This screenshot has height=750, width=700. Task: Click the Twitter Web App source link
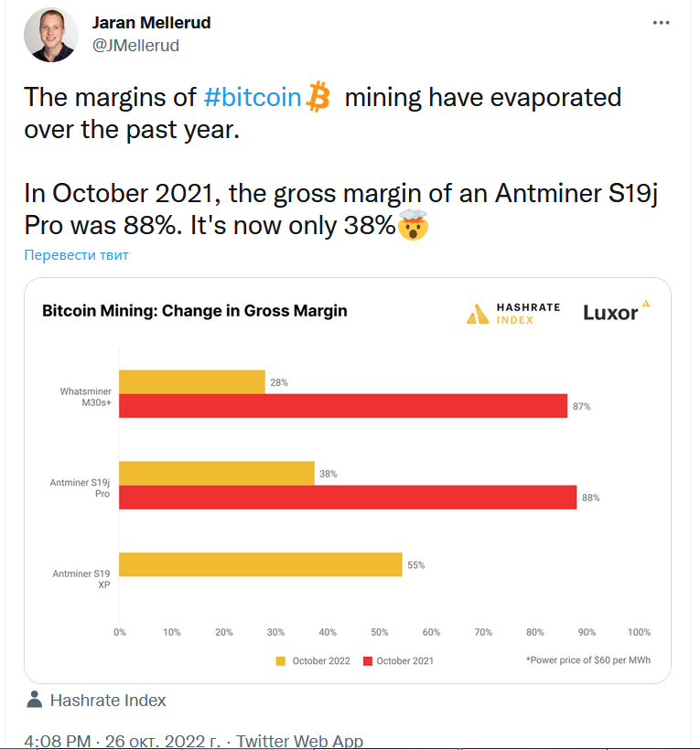299,741
